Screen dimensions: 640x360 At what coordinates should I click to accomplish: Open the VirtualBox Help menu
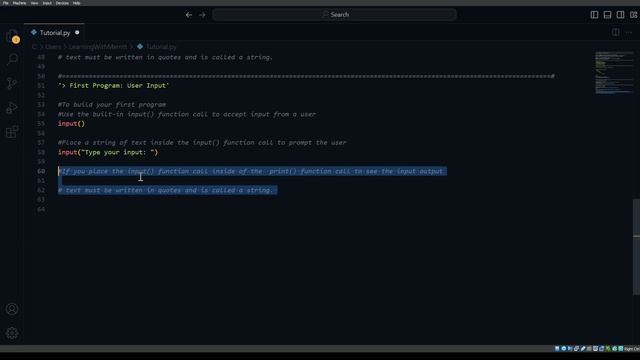coord(76,3)
